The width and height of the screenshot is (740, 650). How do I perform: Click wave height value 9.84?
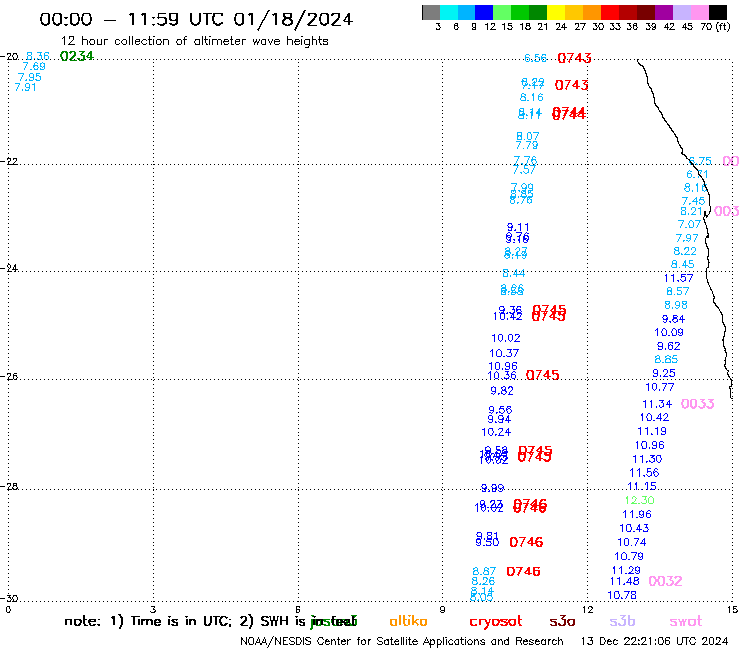673,320
